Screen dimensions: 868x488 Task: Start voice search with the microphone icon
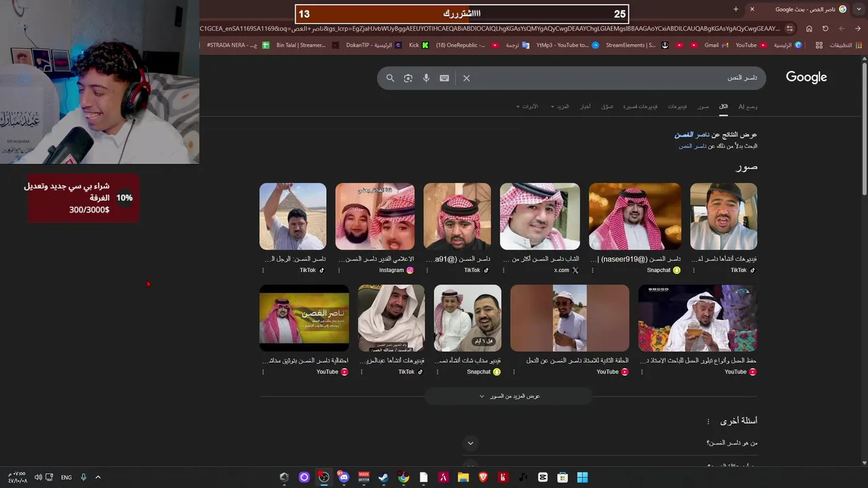pos(426,78)
